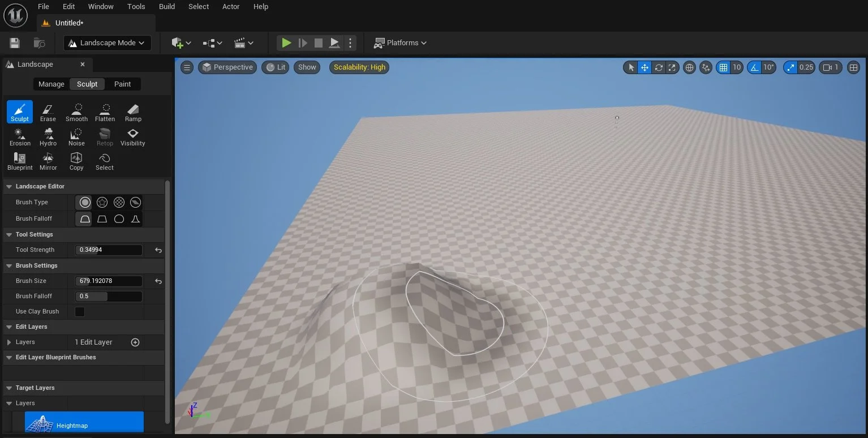Click the browse content icon beside save
The width and height of the screenshot is (868, 438).
pyautogui.click(x=39, y=43)
